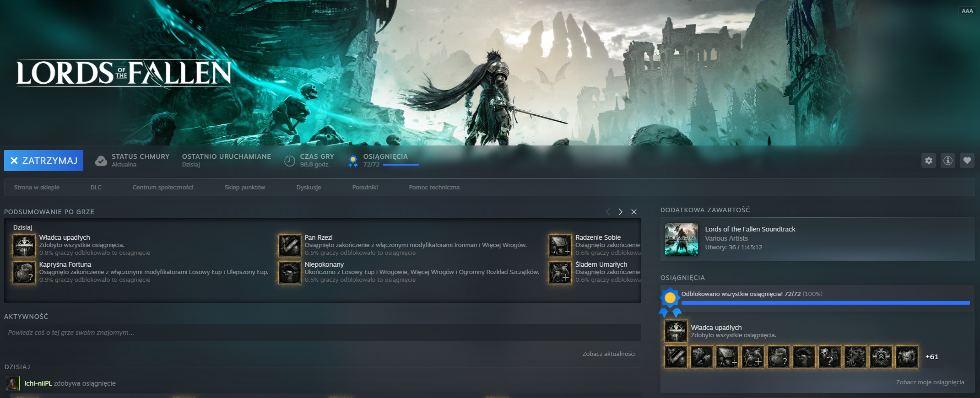This screenshot has width=980, height=398.
Task: Open game info via the circled i icon
Action: click(x=948, y=161)
